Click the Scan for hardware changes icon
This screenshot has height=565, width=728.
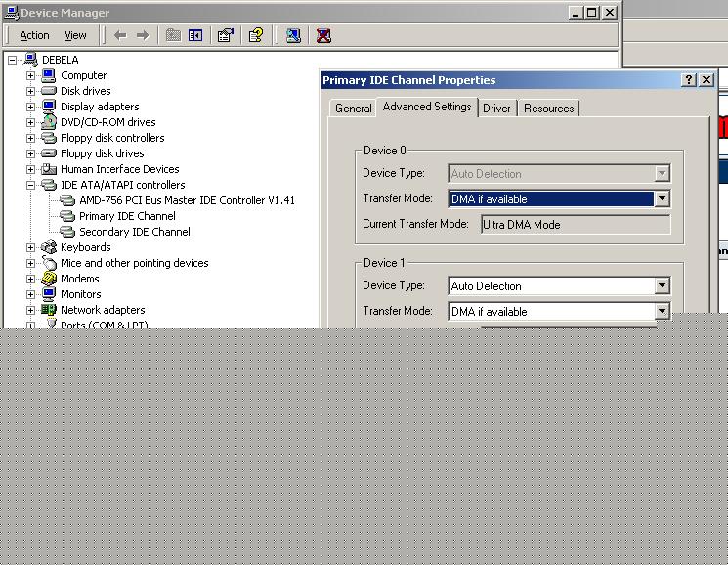[293, 35]
